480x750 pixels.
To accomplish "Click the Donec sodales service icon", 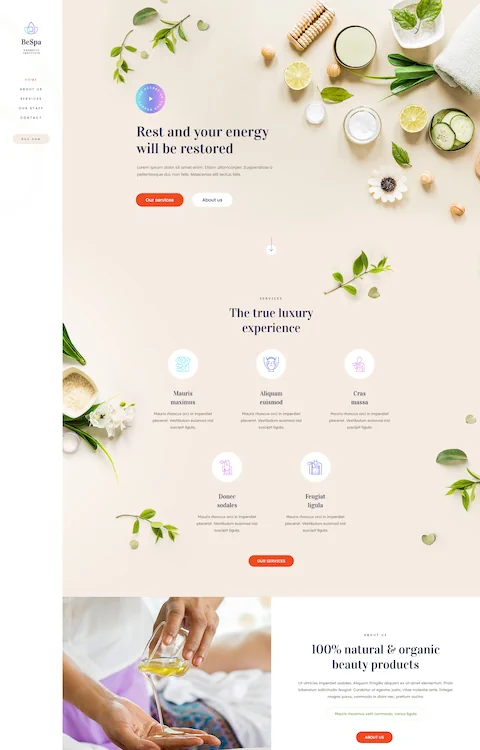I will (x=227, y=467).
